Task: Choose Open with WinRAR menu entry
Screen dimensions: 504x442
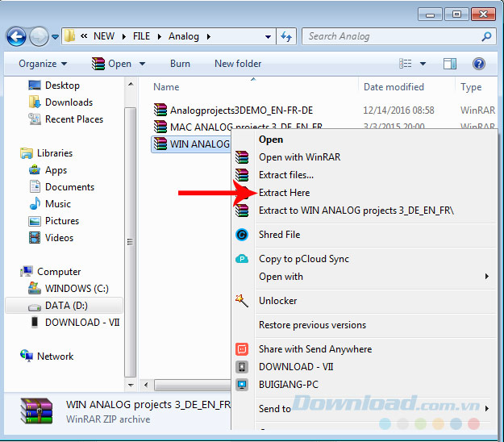Action: click(x=299, y=157)
